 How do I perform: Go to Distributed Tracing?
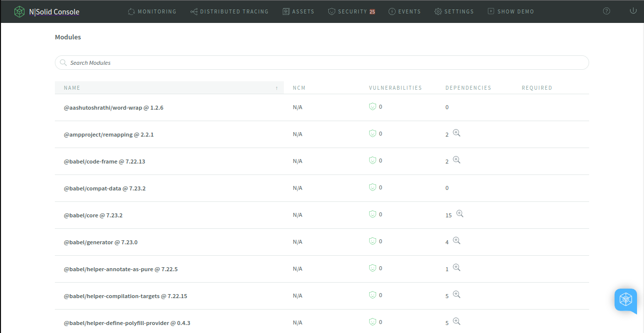click(x=229, y=11)
